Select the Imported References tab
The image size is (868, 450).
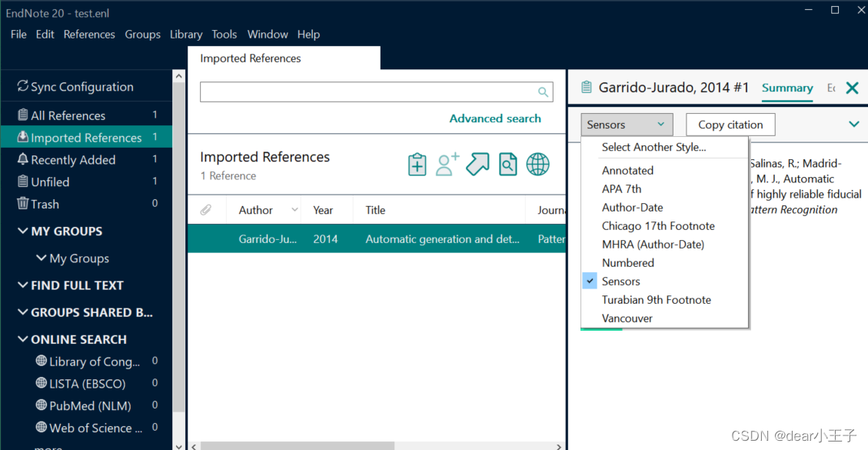click(284, 58)
